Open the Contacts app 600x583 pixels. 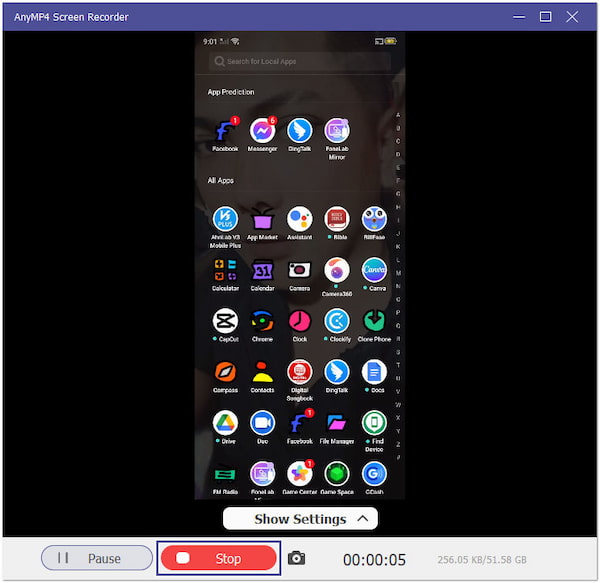click(x=262, y=372)
